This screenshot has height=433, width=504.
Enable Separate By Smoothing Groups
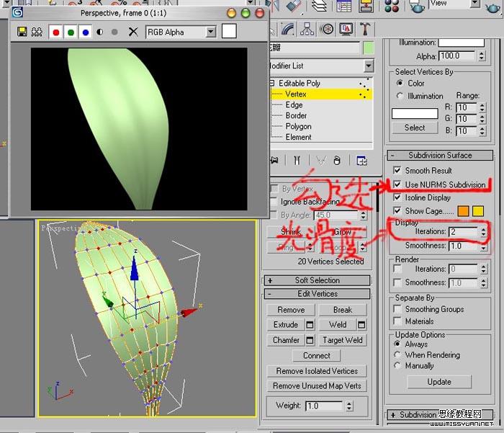[397, 309]
